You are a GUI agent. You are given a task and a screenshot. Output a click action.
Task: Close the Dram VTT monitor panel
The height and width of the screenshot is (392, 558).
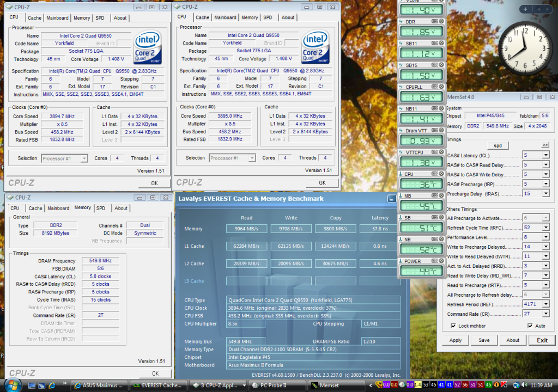click(x=441, y=130)
